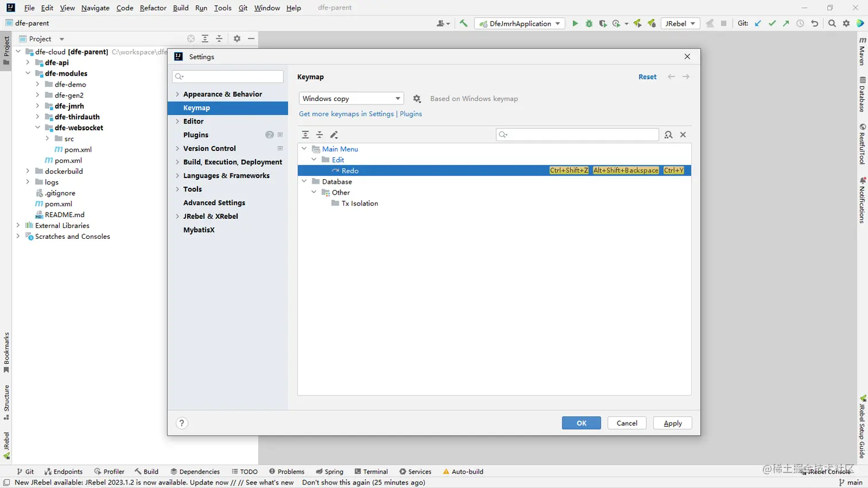Viewport: 868px width, 488px height.
Task: Expand Version Control settings section
Action: pos(177,148)
